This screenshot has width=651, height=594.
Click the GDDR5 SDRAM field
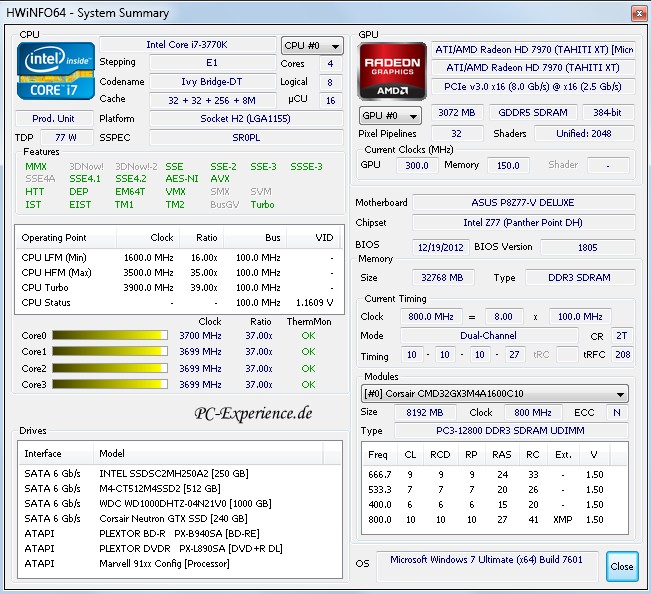point(533,112)
